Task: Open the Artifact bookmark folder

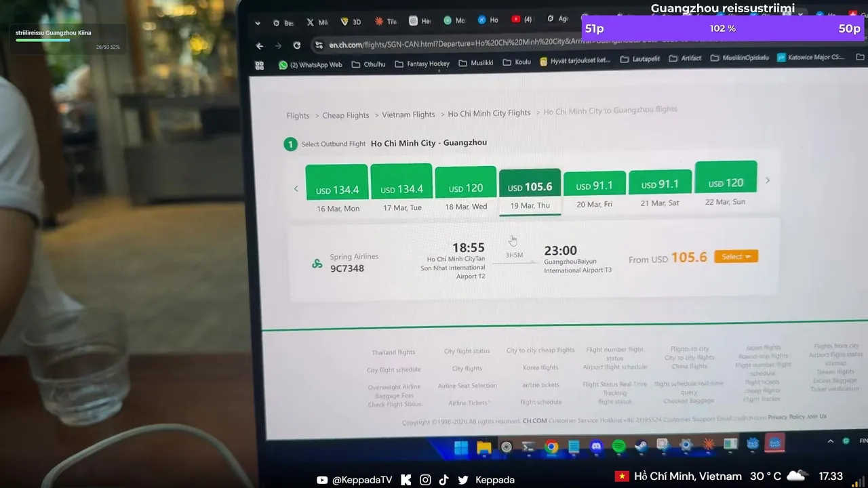Action: (x=686, y=58)
